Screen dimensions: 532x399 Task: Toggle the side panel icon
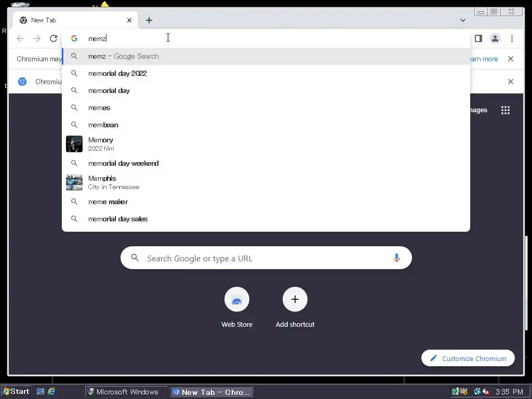coord(478,38)
